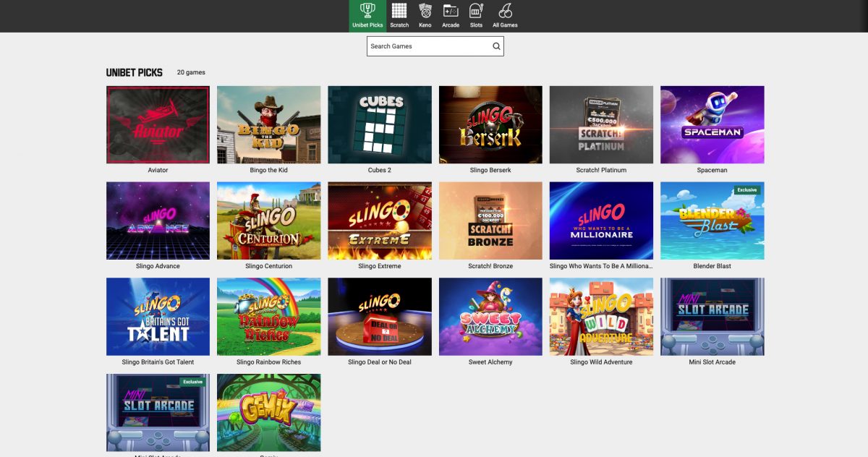Select the Arcade tab

point(451,16)
